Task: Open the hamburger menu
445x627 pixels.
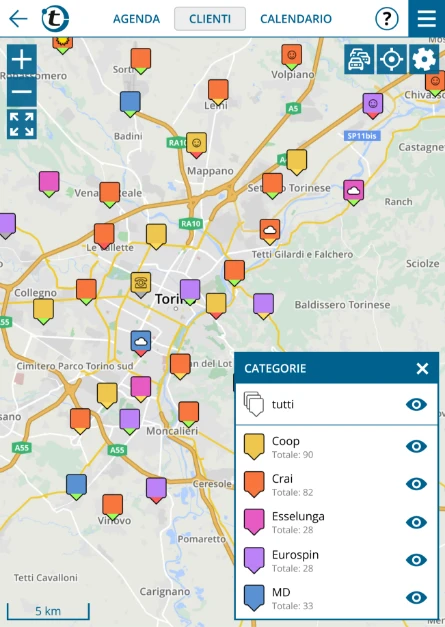Action: click(427, 18)
